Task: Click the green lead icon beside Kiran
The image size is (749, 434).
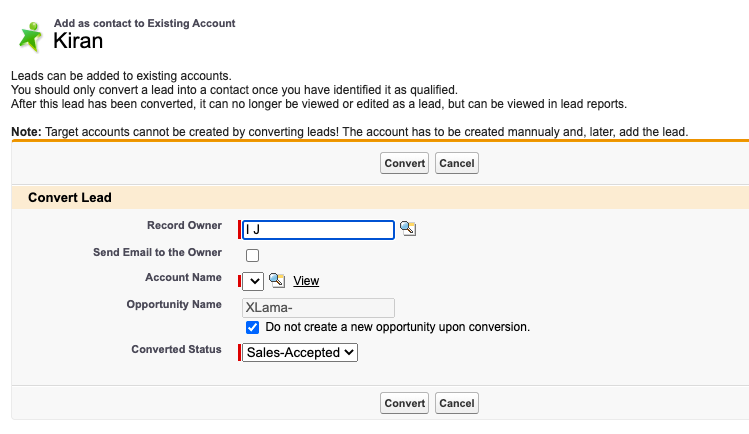Action: [x=31, y=37]
